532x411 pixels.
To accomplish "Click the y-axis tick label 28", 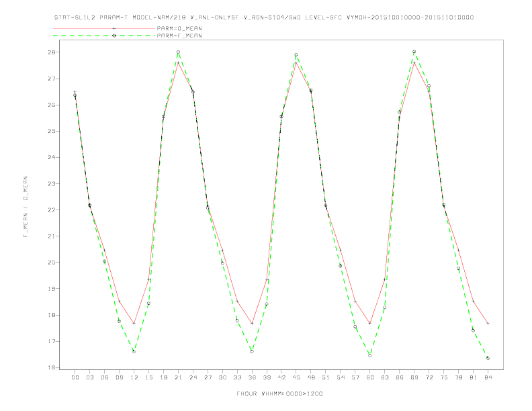I will [52, 52].
